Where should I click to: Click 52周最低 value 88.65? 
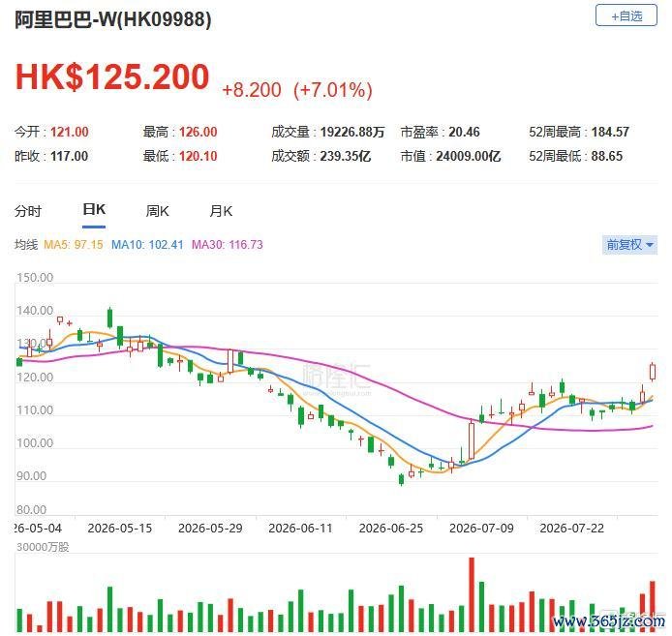point(607,156)
